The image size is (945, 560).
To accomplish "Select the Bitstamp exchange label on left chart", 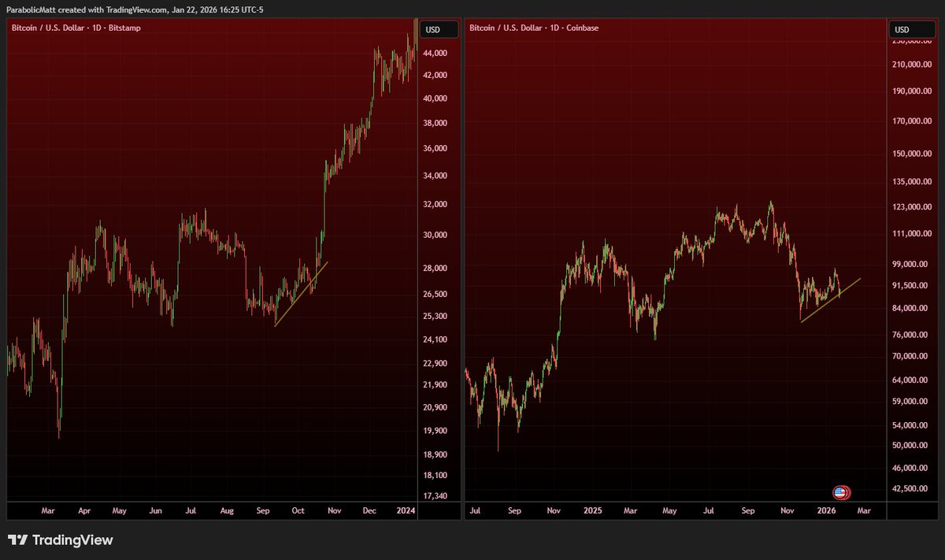I will (123, 28).
